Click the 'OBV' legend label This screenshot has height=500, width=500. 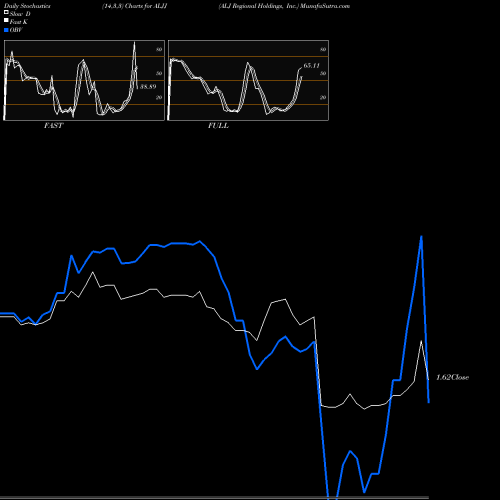click(16, 30)
